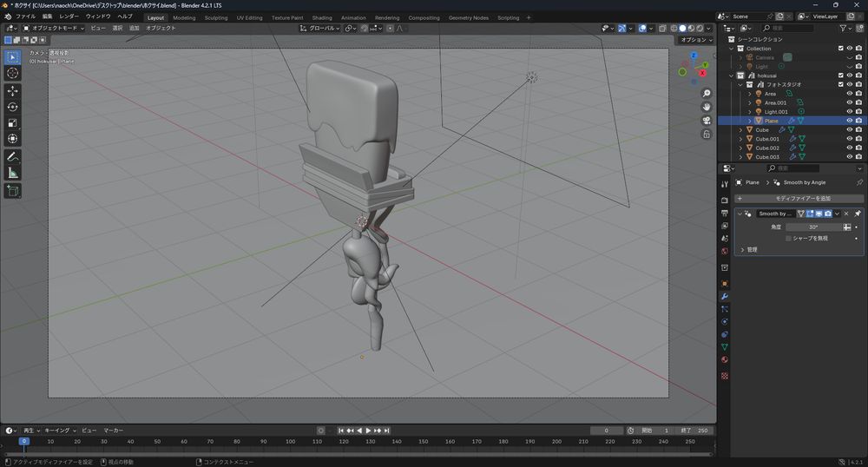Toggle the シェープを無視 checkbox
The width and height of the screenshot is (868, 467).
pyautogui.click(x=788, y=238)
